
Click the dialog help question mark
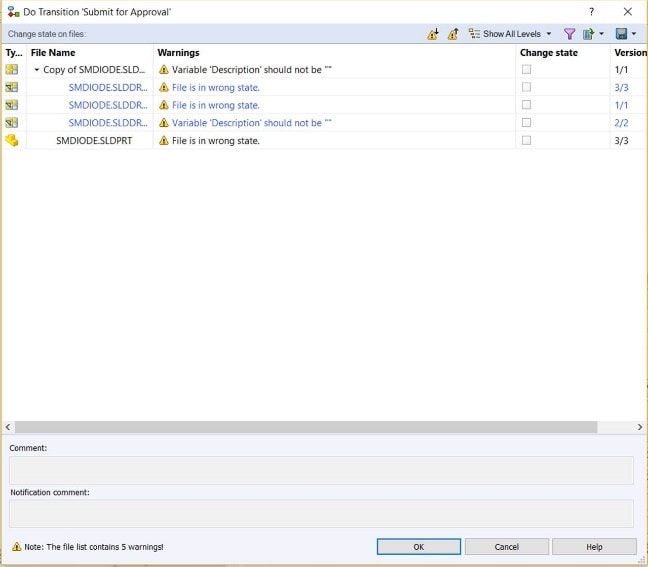[591, 12]
